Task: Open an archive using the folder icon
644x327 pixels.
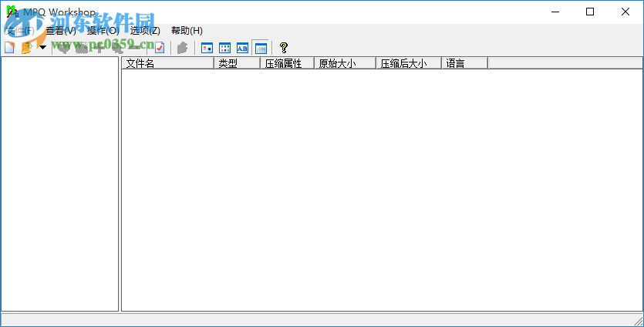Action: point(27,48)
